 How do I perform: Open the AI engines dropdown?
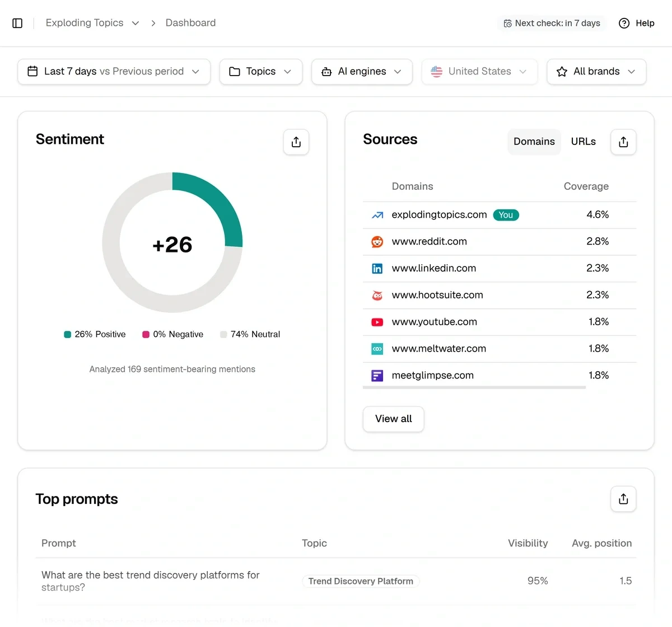point(362,72)
